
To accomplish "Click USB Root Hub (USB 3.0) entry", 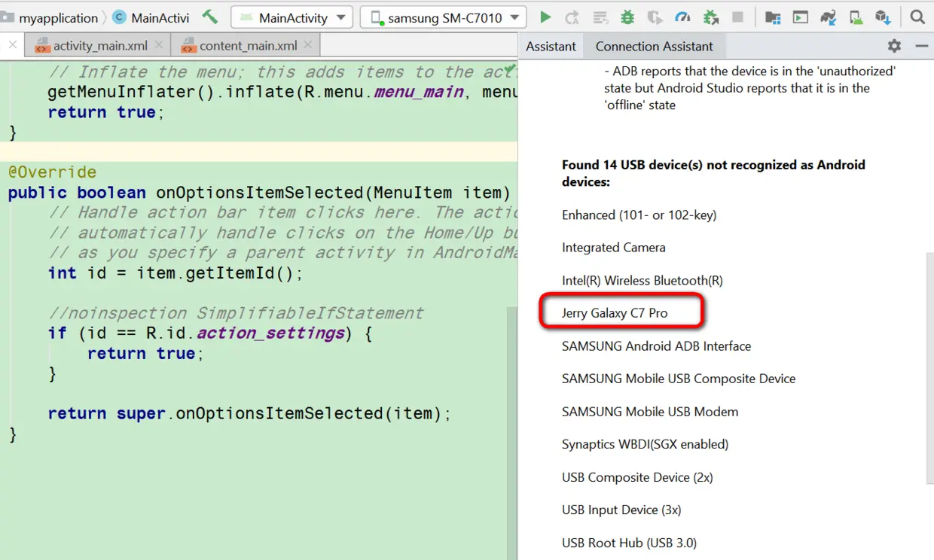I will (x=629, y=543).
